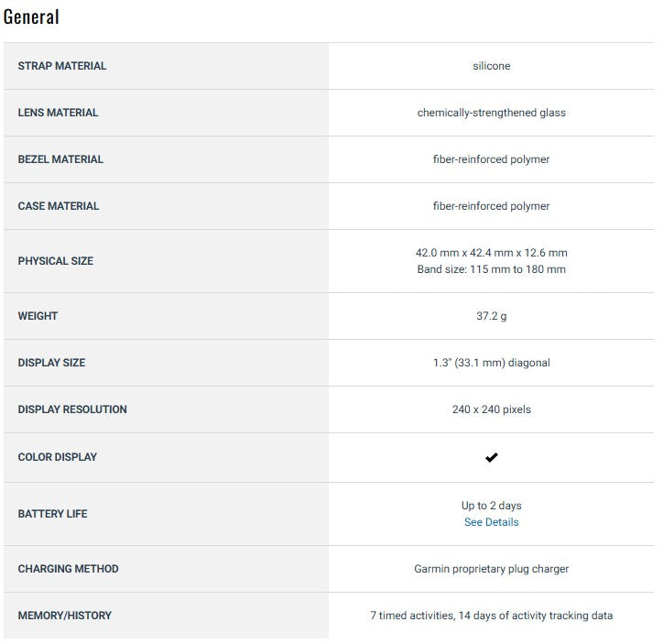663x644 pixels.
Task: Select the Case Material row label
Action: [59, 206]
